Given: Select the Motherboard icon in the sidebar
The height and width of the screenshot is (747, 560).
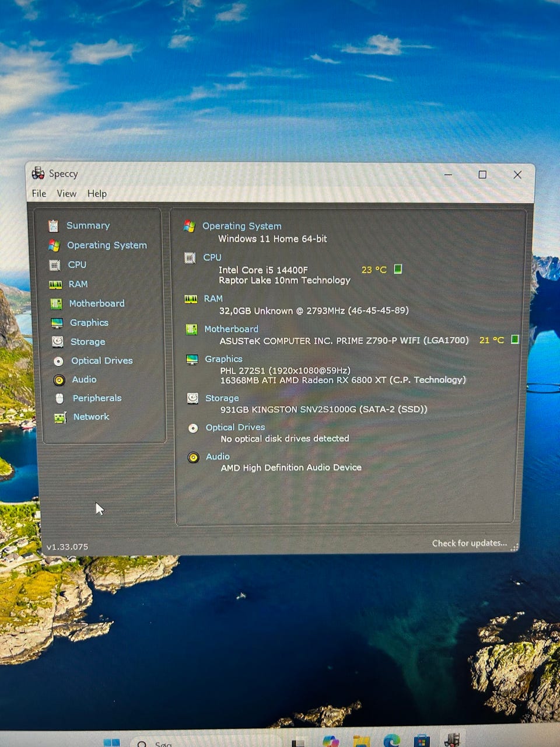Looking at the screenshot, I should (56, 303).
